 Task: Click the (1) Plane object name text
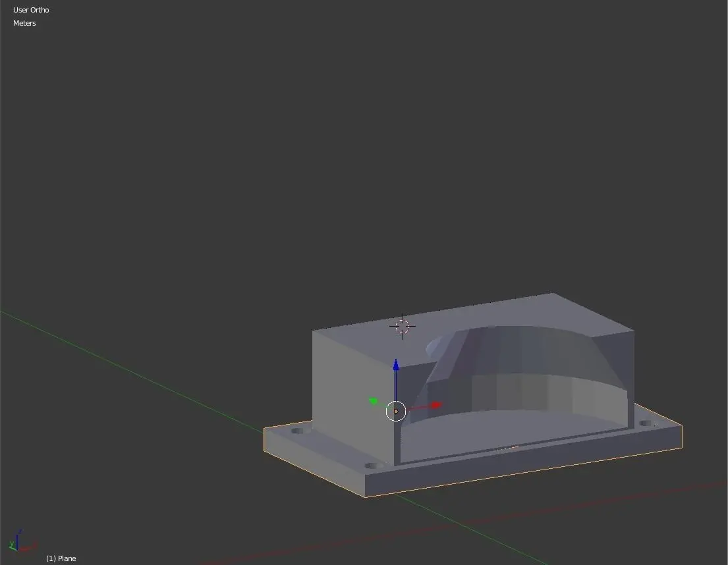click(x=61, y=558)
